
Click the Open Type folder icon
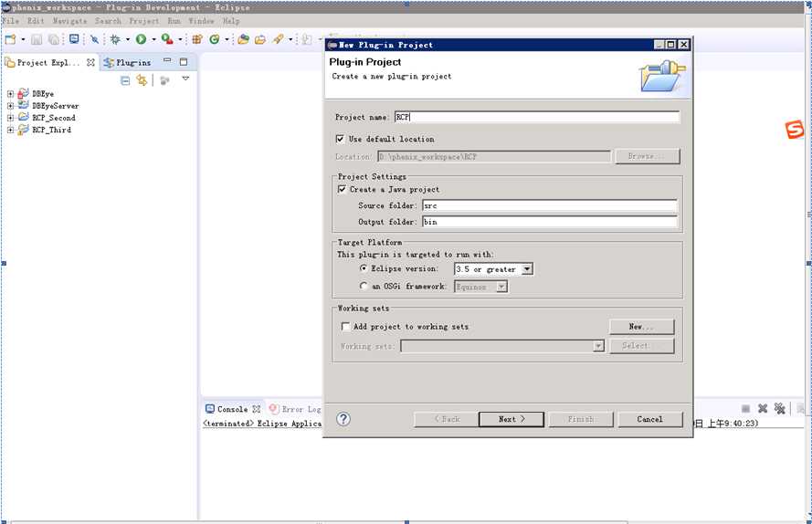(260, 39)
